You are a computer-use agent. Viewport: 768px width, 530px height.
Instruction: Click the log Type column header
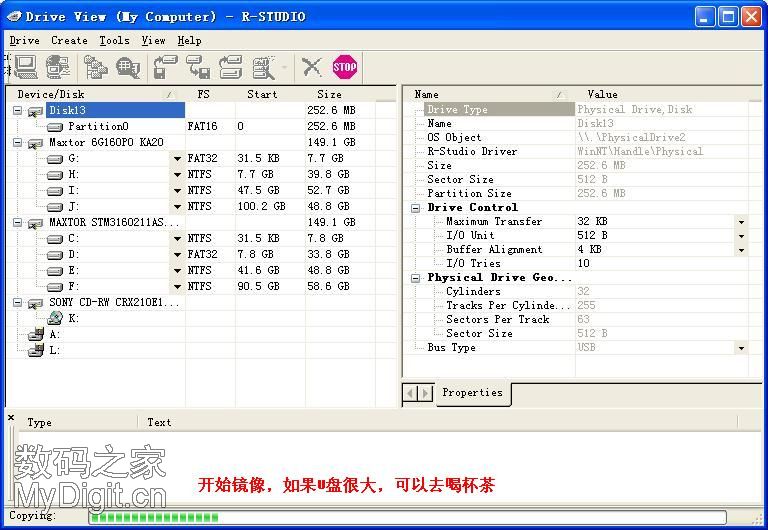coord(78,423)
